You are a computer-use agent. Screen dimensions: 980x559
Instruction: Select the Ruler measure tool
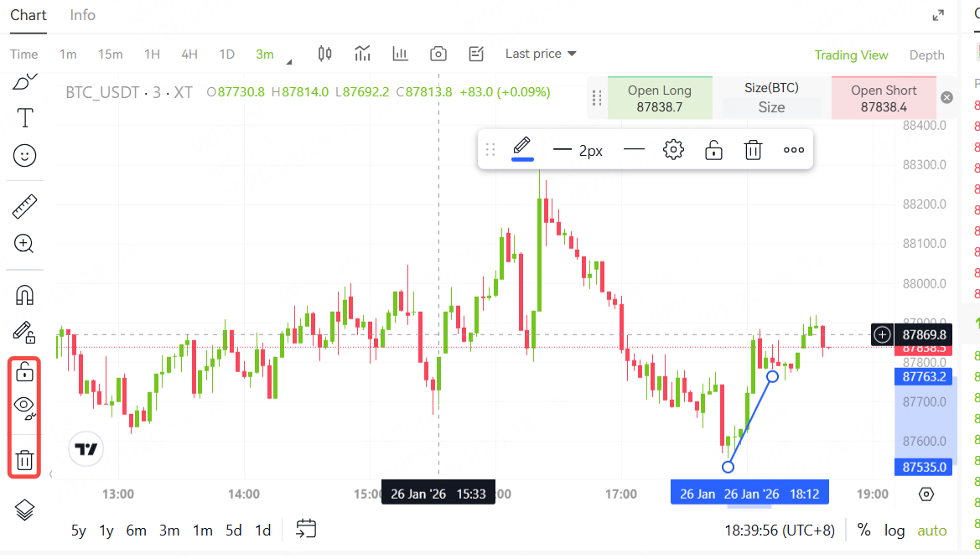pos(25,205)
